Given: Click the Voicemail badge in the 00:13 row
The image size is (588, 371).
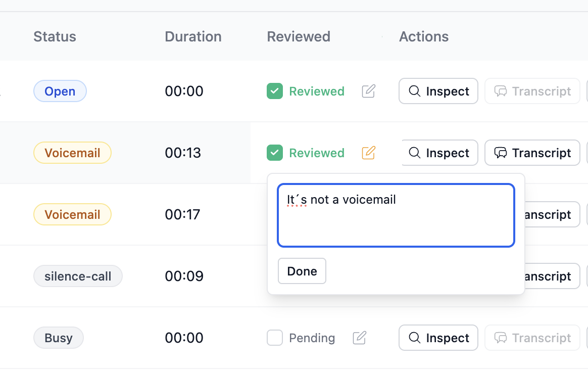Looking at the screenshot, I should (72, 153).
